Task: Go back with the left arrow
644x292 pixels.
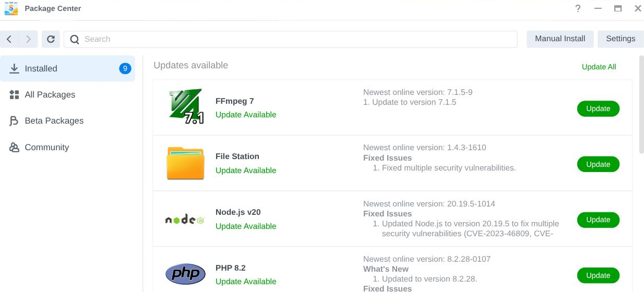Action: [9, 39]
